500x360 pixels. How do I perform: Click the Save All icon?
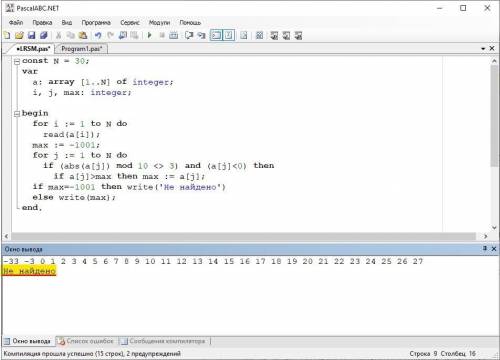44,35
